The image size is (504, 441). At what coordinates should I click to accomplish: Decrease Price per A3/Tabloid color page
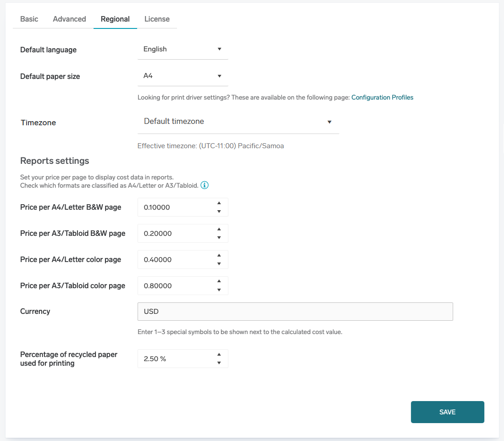[x=219, y=290]
